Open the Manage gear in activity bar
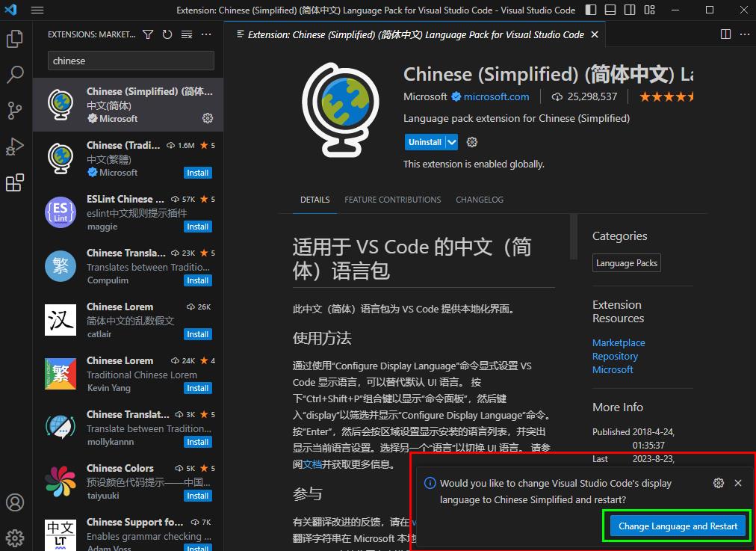 [x=15, y=538]
